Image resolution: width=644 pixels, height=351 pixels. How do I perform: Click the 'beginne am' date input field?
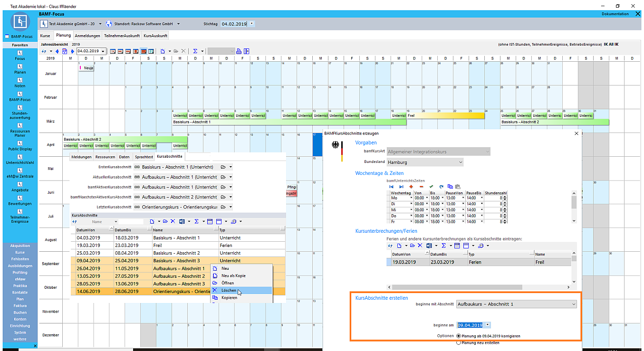[x=470, y=325]
